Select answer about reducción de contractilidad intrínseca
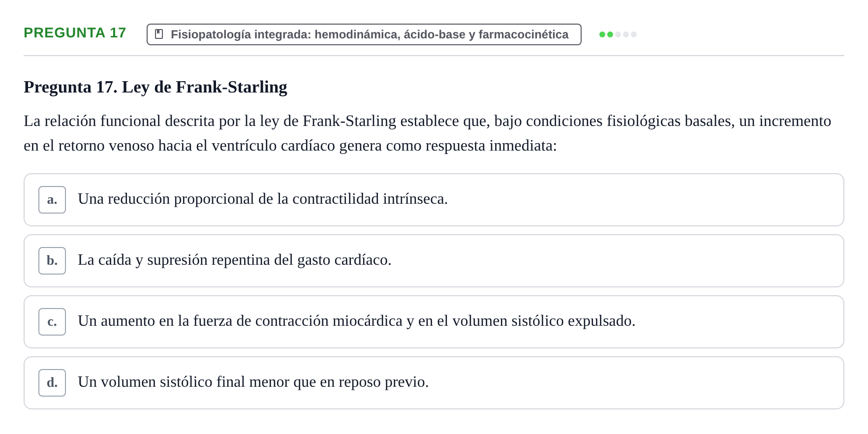Viewport: 868px width, 434px height. pyautogui.click(x=434, y=200)
